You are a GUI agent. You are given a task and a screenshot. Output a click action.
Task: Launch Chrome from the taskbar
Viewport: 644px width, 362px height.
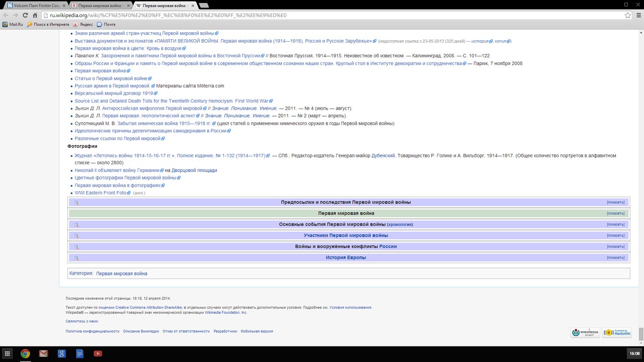25,353
